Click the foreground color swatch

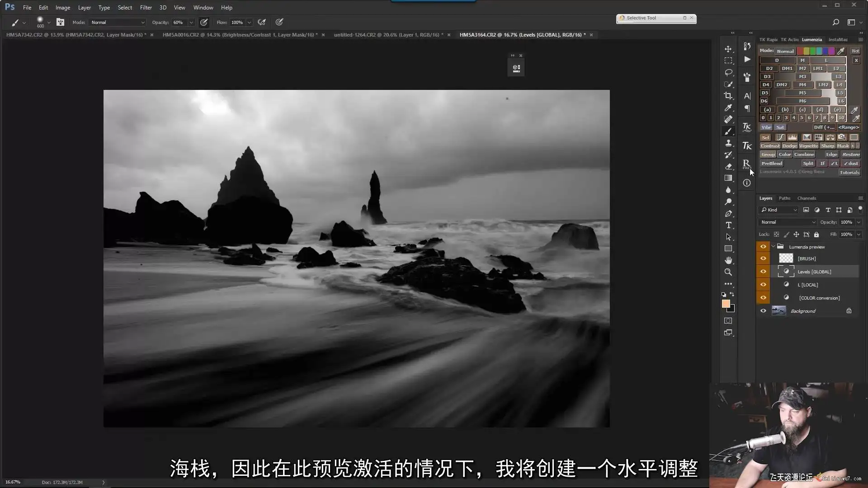[x=726, y=304]
